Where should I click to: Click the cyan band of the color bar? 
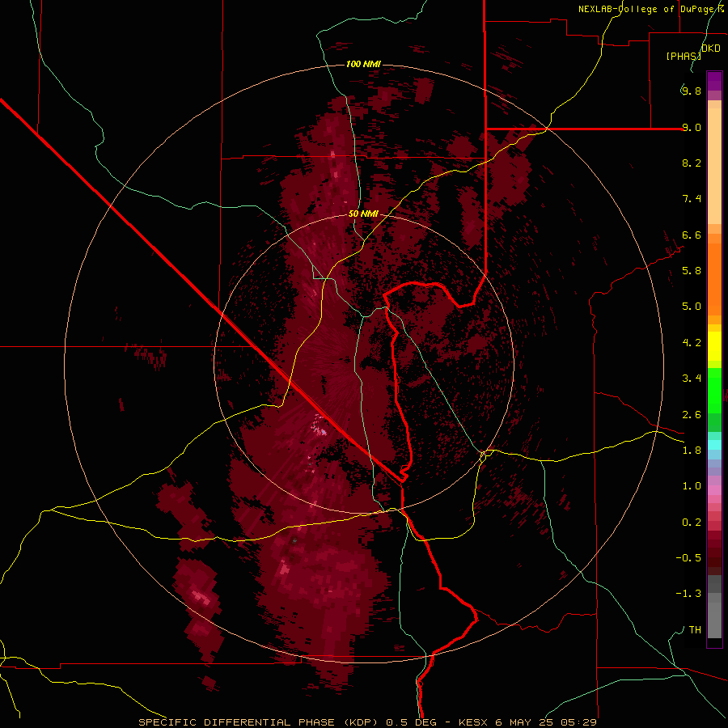[714, 445]
